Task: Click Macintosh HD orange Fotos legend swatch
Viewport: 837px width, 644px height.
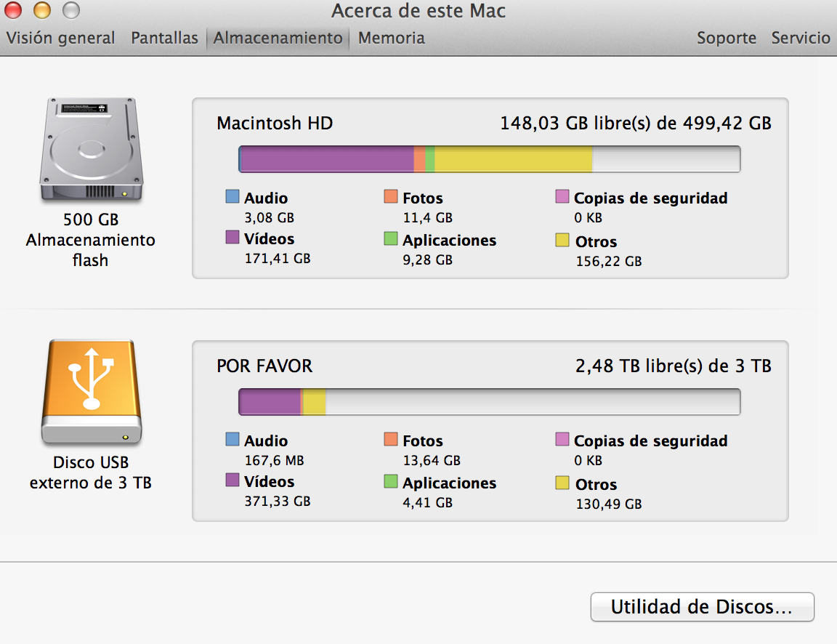Action: tap(391, 196)
